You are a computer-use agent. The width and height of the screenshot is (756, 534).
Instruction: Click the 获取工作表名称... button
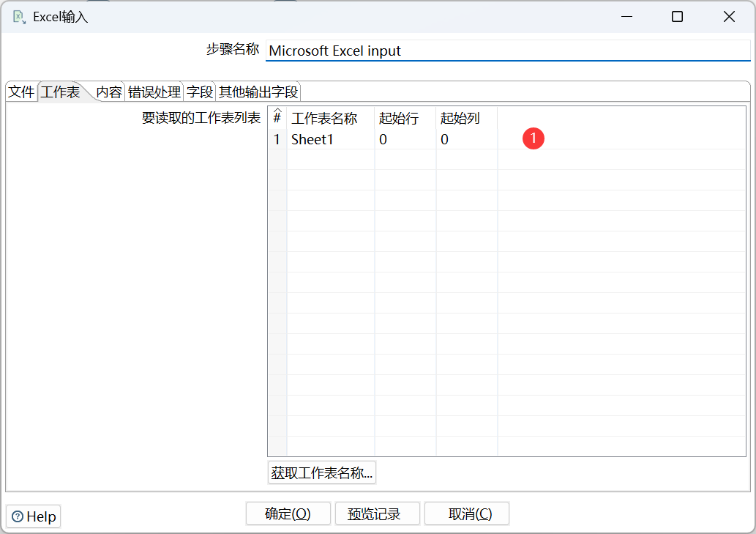(321, 472)
